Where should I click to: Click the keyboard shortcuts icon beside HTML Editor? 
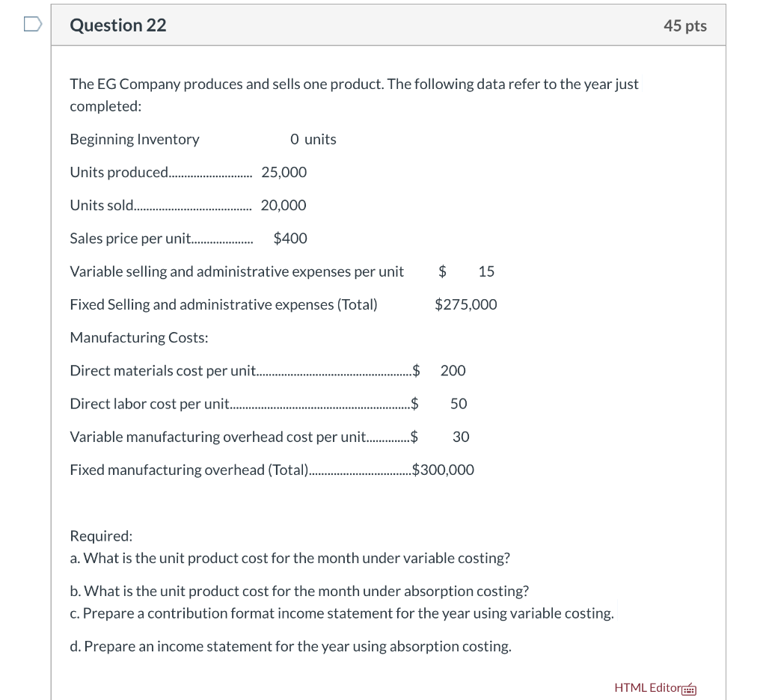coord(688,689)
